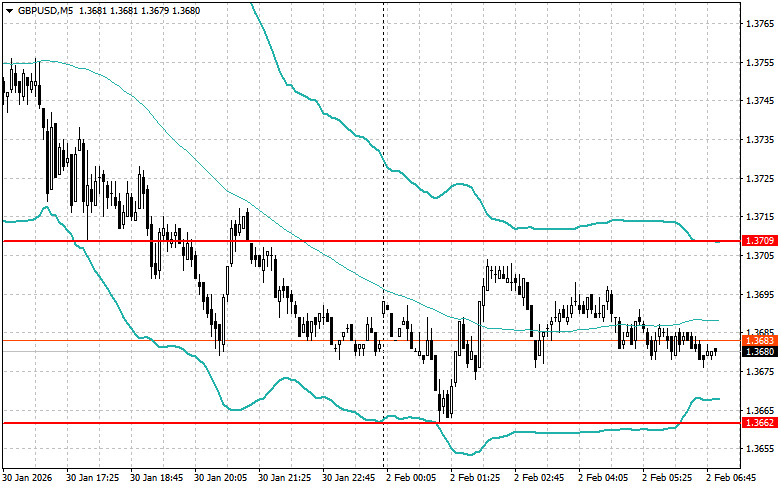The height and width of the screenshot is (489, 781).
Task: Click the 1.3735 price scale value
Action: pyautogui.click(x=760, y=139)
